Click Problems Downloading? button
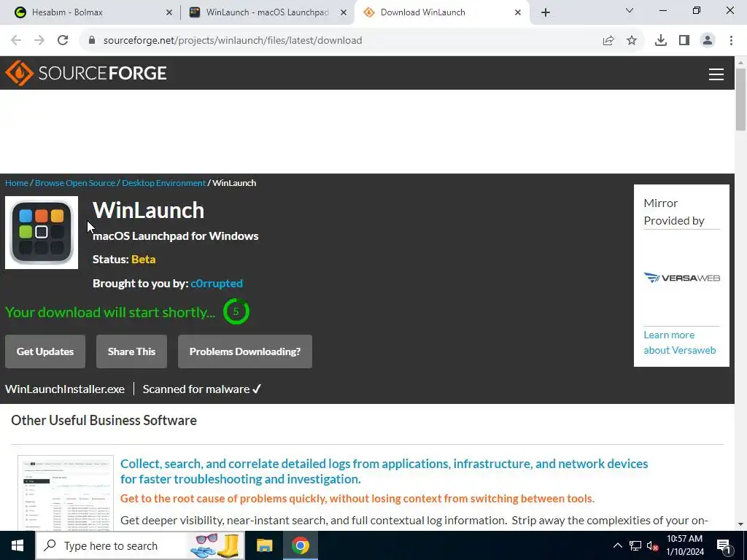Screen dimensions: 747x560 pyautogui.click(x=245, y=351)
